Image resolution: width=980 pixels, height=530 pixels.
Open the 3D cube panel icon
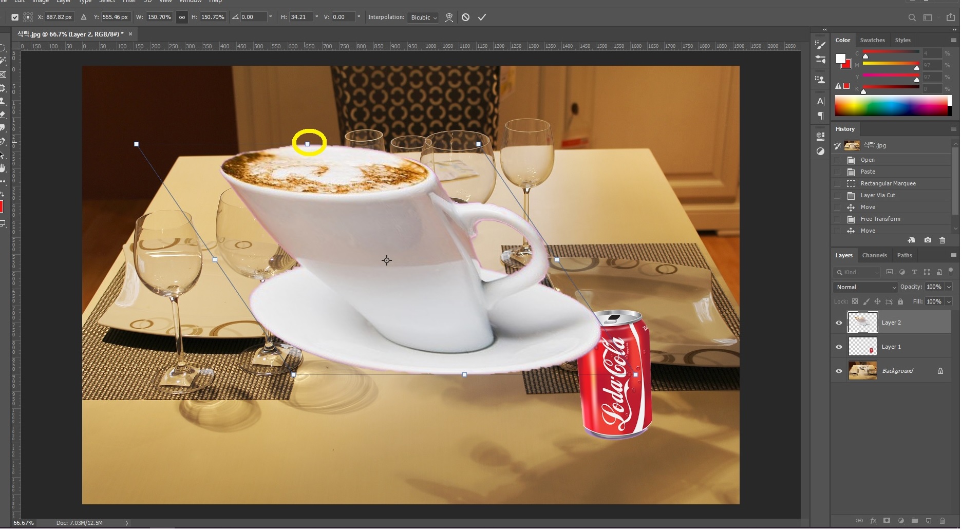[821, 137]
